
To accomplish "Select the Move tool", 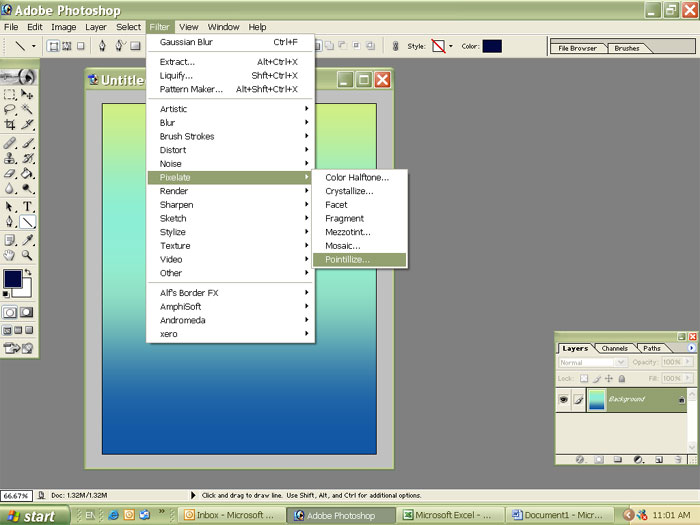I will click(x=27, y=95).
